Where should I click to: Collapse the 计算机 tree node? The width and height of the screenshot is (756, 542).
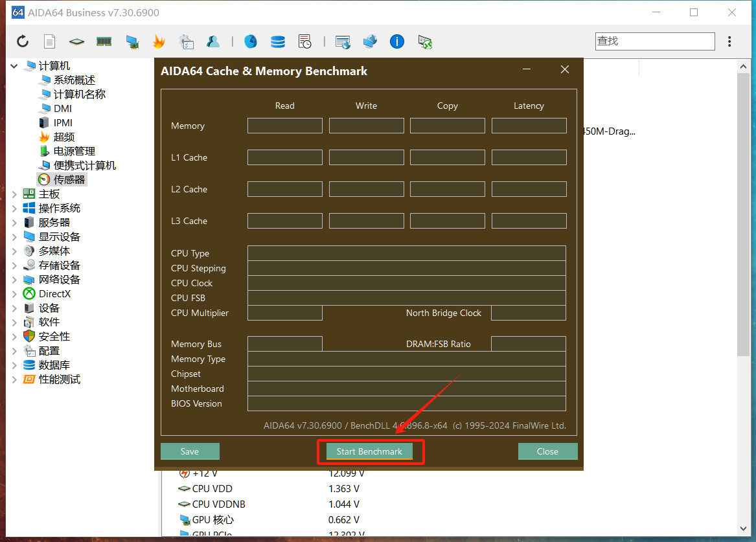14,66
